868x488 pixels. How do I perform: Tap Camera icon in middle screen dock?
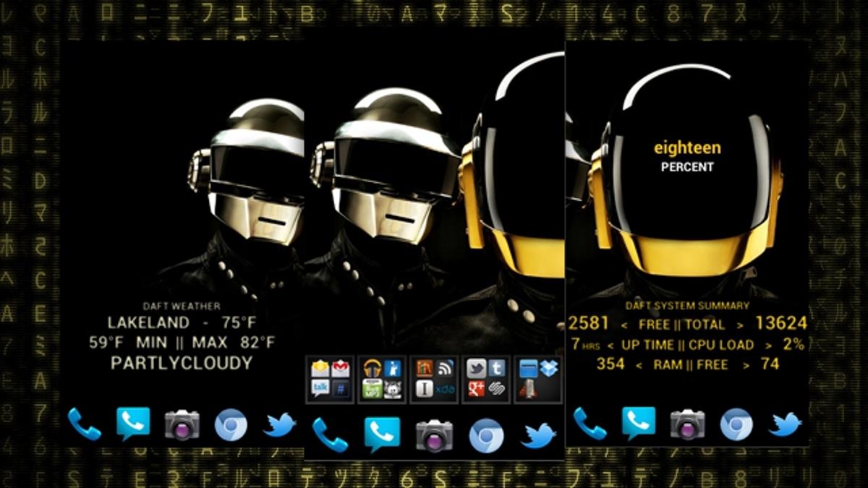point(434,435)
